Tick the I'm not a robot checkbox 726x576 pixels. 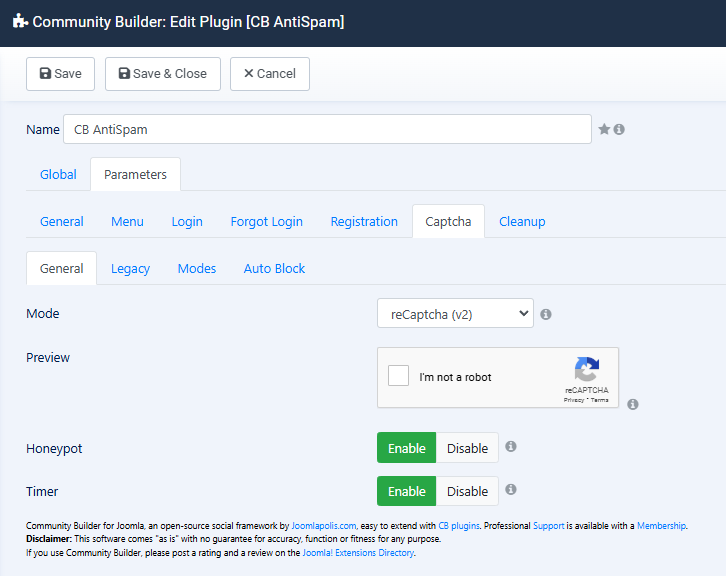click(x=398, y=376)
